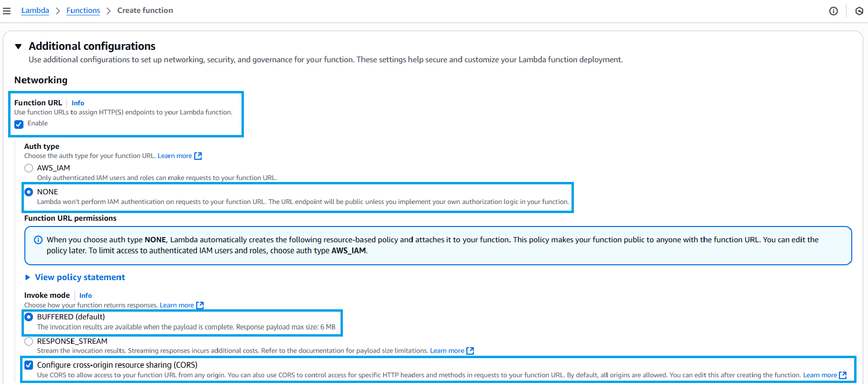Viewport: 868px width, 384px height.
Task: Go to Lambda breadcrumb
Action: [35, 11]
